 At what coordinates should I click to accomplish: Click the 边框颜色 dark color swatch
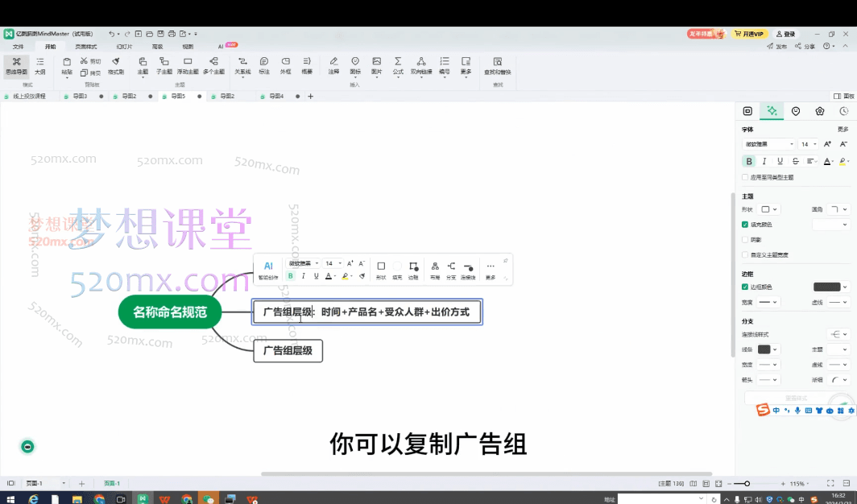pos(826,287)
